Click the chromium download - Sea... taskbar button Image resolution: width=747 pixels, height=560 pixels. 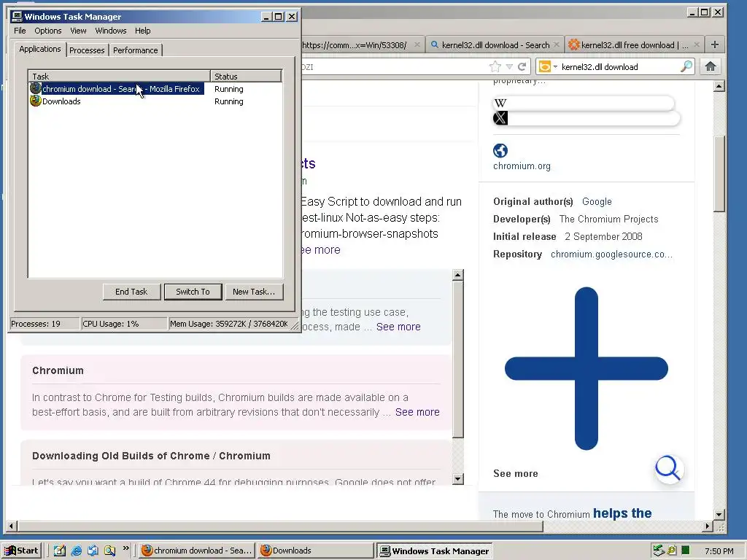(197, 551)
